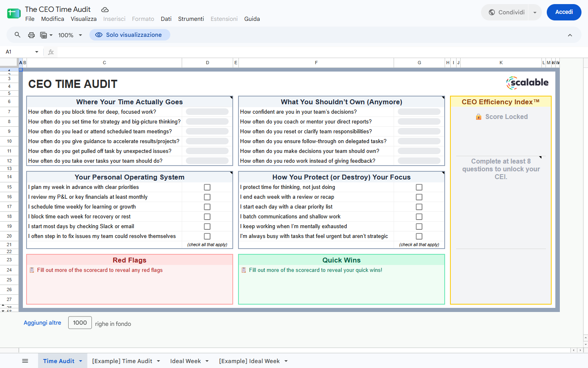Open the Google Sheets home icon
The height and width of the screenshot is (368, 588).
pyautogui.click(x=14, y=13)
